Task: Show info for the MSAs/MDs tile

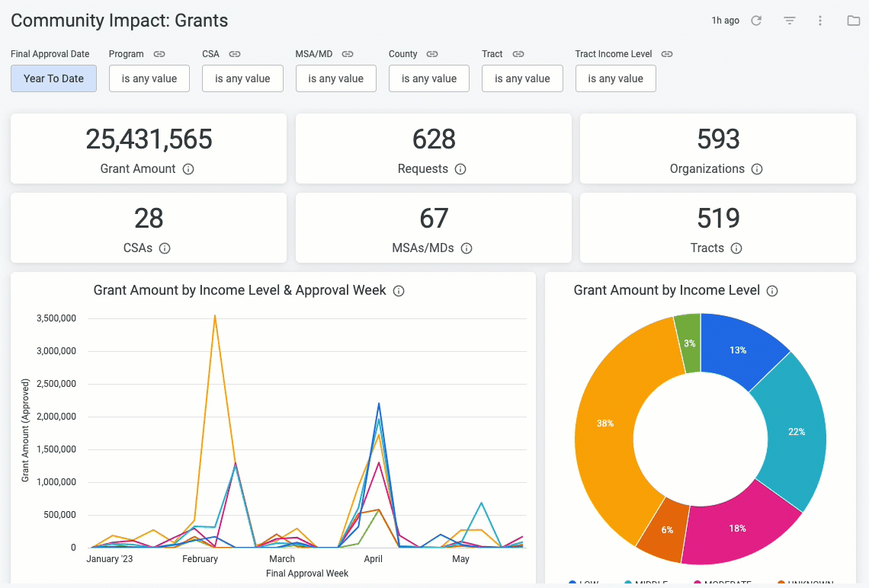Action: click(467, 248)
